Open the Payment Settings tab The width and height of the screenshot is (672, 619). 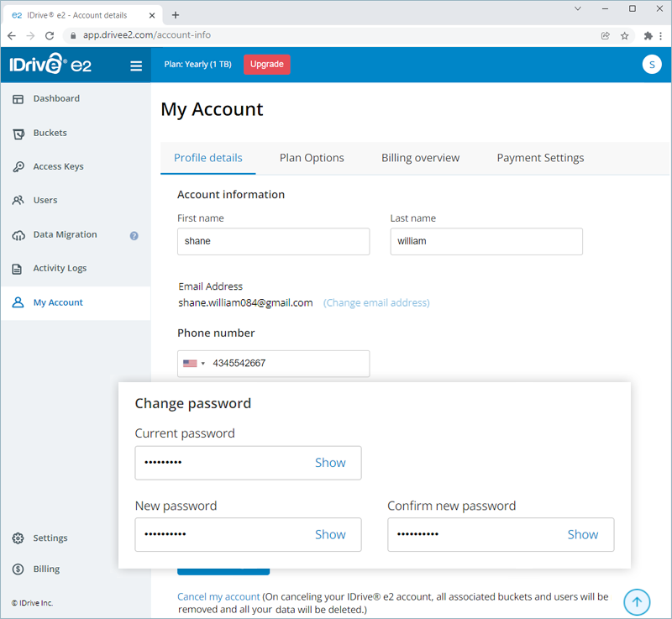pyautogui.click(x=540, y=158)
